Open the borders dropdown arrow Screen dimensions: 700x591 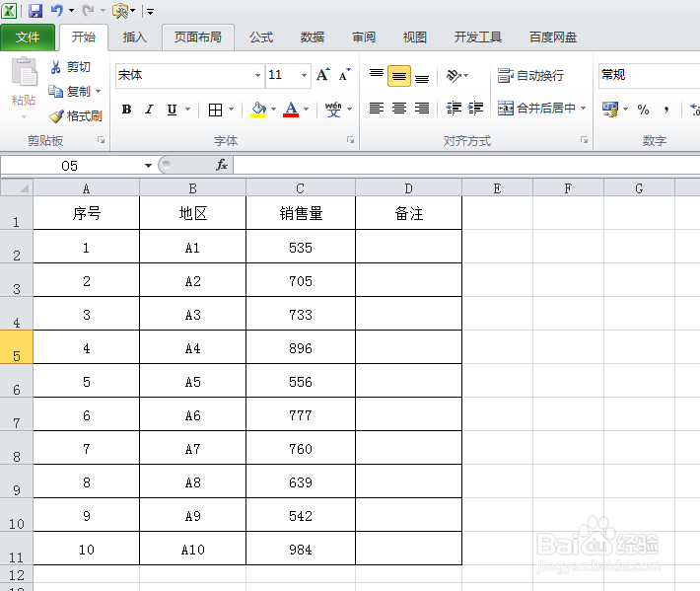tap(232, 110)
